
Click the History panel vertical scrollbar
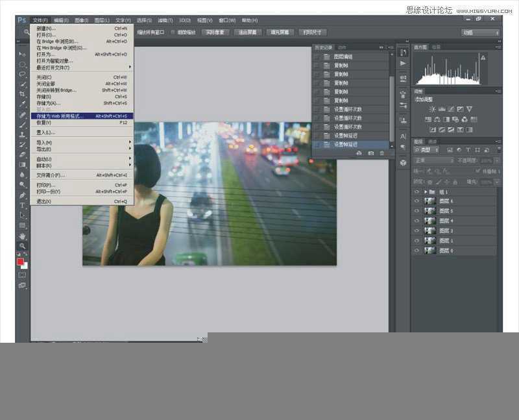click(392, 109)
